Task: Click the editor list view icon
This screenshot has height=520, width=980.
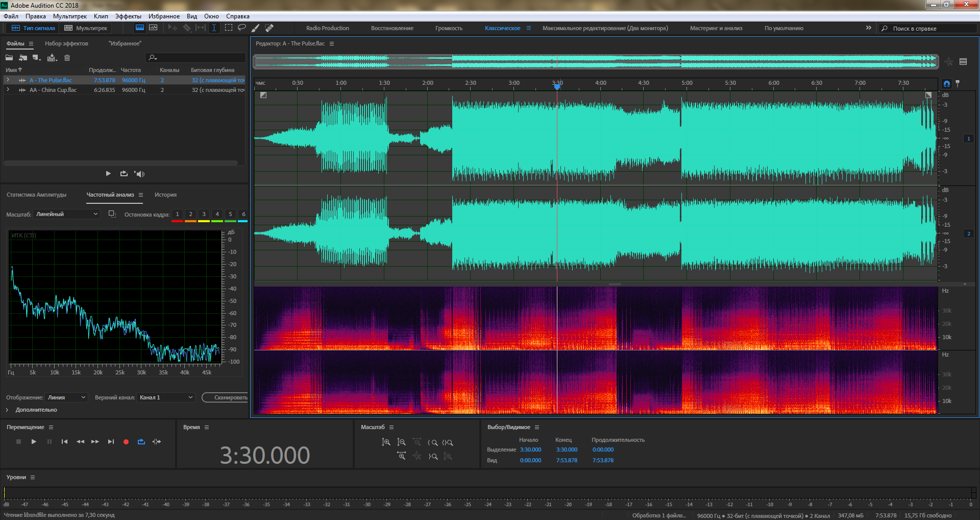Action: pos(963,62)
